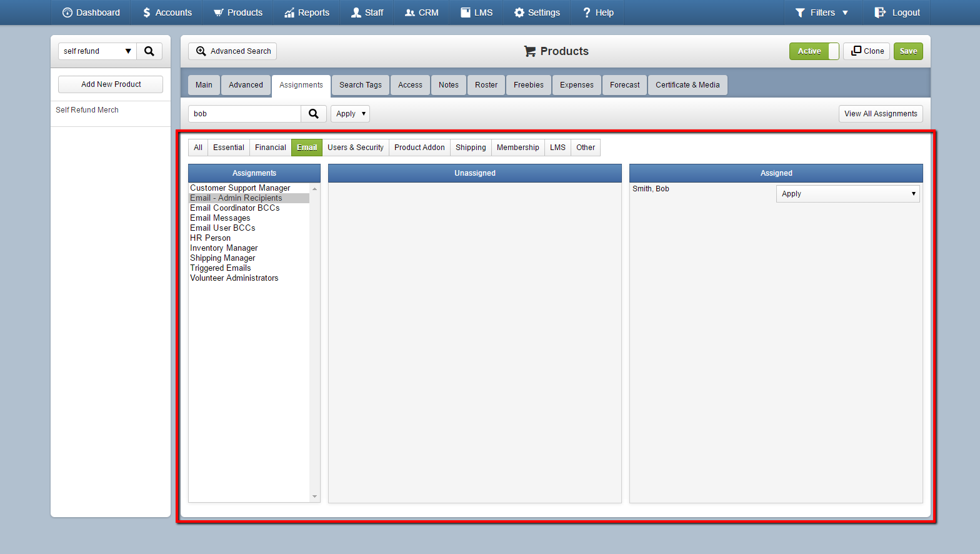
Task: Click the sidebar product search magnifier icon
Action: point(149,51)
